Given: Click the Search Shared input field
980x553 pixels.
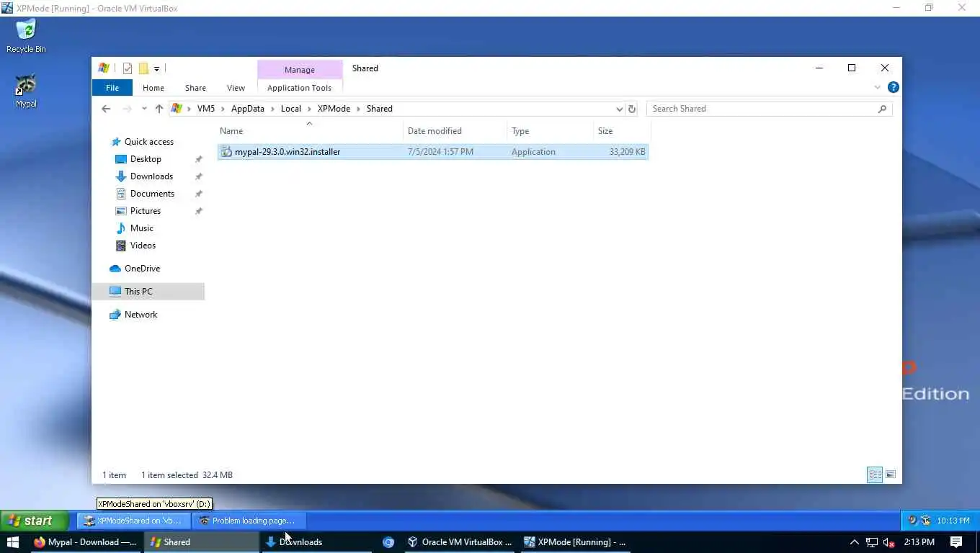Looking at the screenshot, I should coord(761,109).
